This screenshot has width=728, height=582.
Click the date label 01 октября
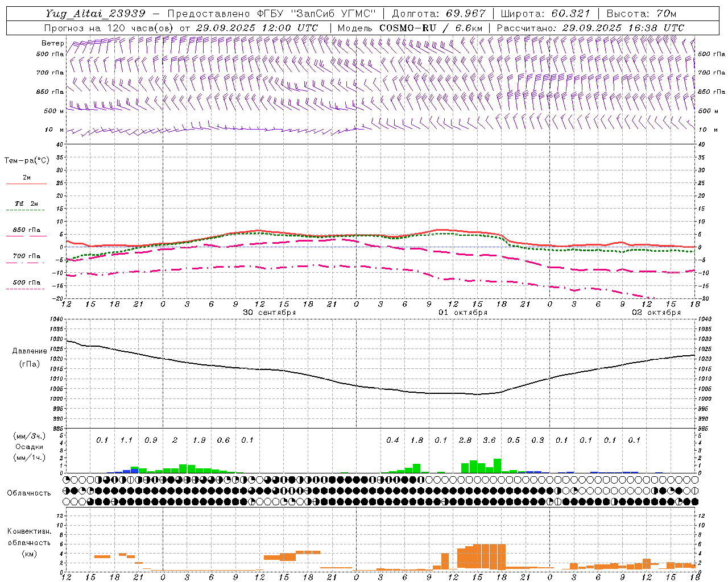click(463, 313)
